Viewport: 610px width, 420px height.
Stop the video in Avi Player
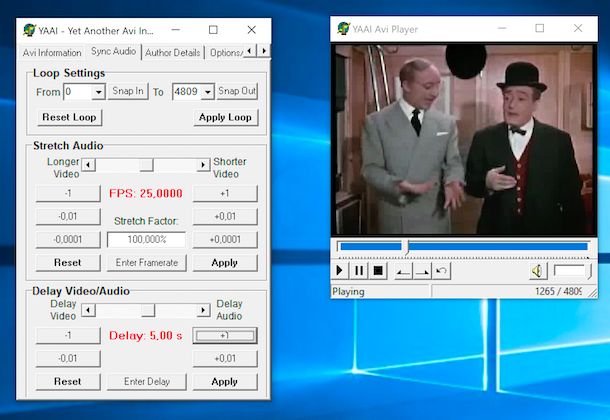pyautogui.click(x=378, y=270)
